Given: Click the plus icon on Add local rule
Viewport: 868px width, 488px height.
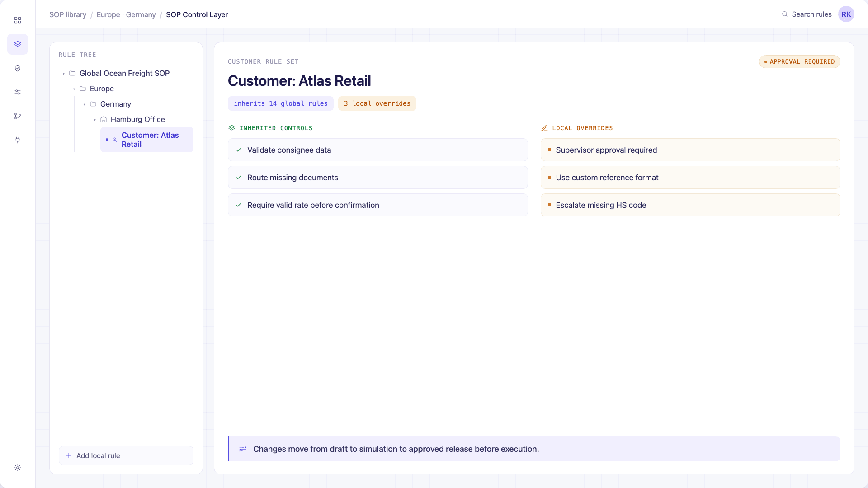Looking at the screenshot, I should pyautogui.click(x=69, y=455).
